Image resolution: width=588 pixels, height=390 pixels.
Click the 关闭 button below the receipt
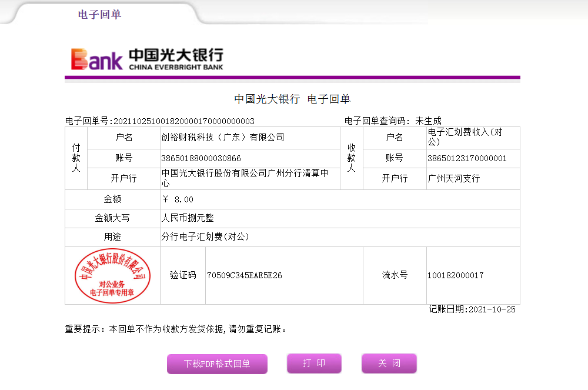coord(389,364)
